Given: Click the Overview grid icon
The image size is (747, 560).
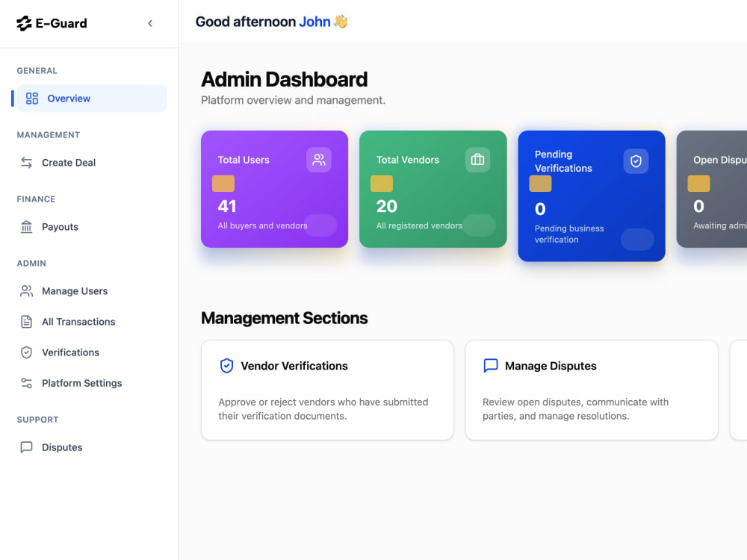Looking at the screenshot, I should tap(32, 99).
